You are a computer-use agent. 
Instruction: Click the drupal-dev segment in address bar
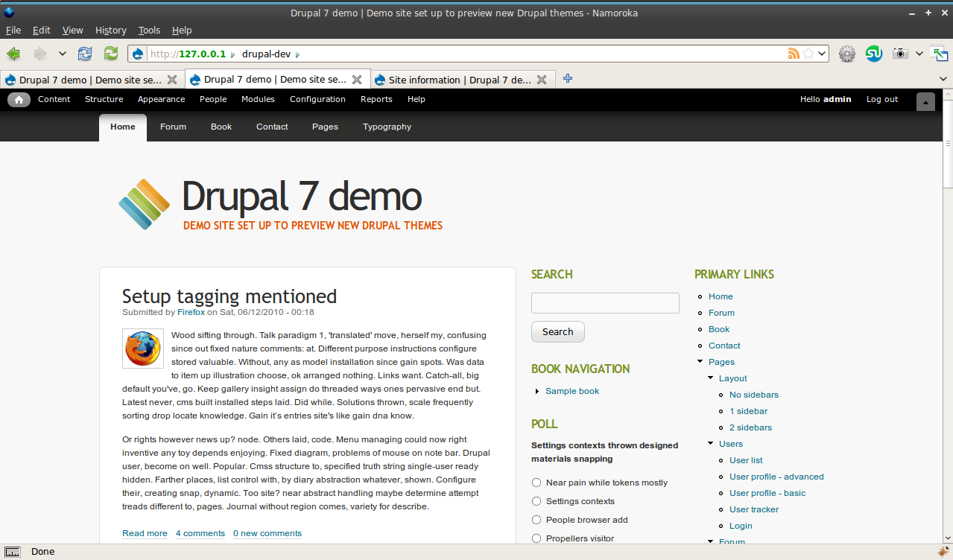267,54
